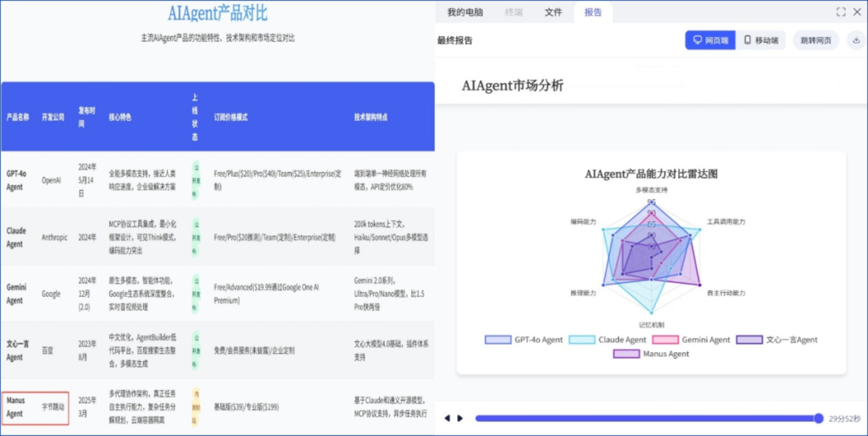
Task: Open the 我的电脑 tab
Action: (464, 12)
